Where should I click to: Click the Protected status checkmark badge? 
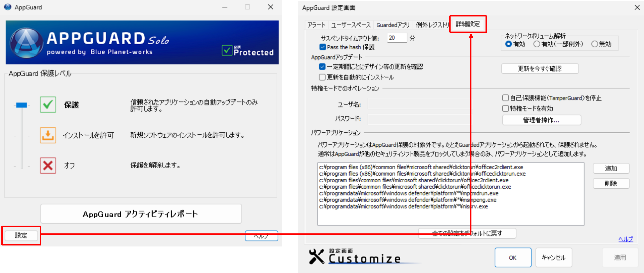click(x=227, y=50)
